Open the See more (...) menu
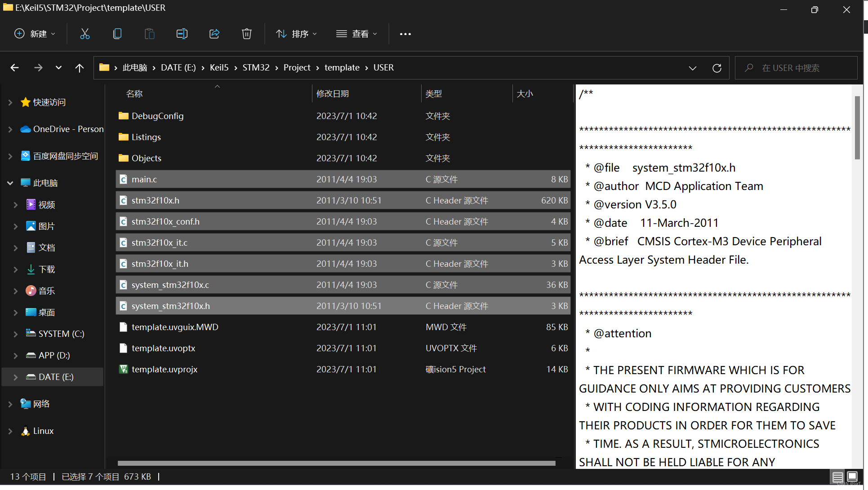Screen dimensions: 868x490 (x=405, y=34)
